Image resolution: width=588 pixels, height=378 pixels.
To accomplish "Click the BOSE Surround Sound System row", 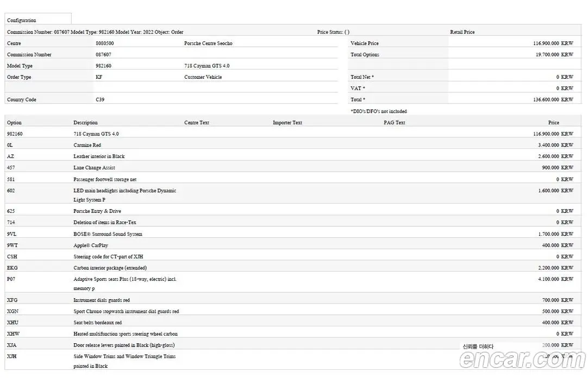I will (293, 234).
